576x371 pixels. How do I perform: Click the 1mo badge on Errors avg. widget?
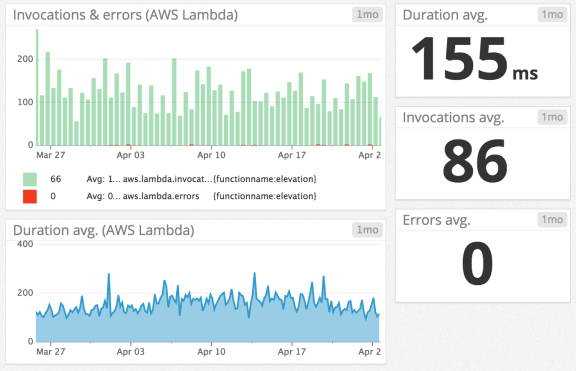pos(552,220)
